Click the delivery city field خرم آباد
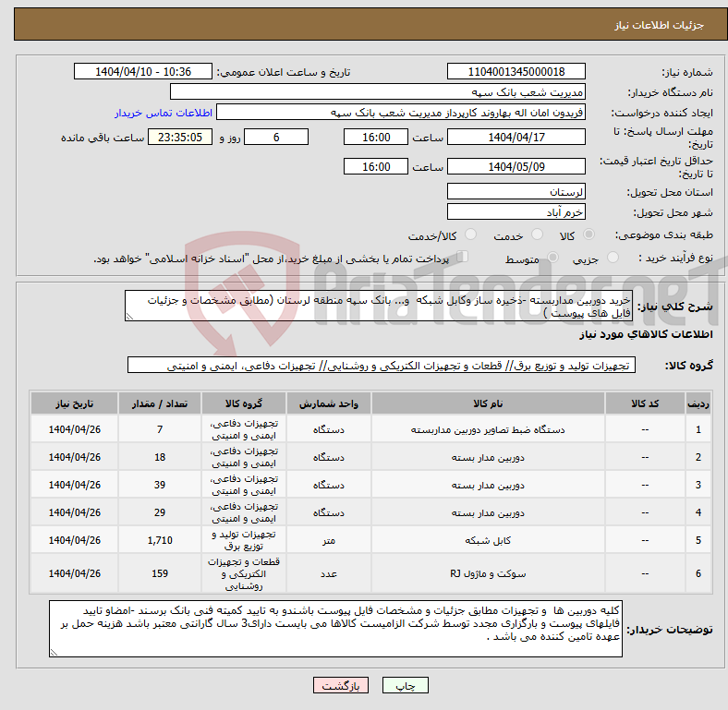Image resolution: width=728 pixels, height=710 pixels. [516, 211]
